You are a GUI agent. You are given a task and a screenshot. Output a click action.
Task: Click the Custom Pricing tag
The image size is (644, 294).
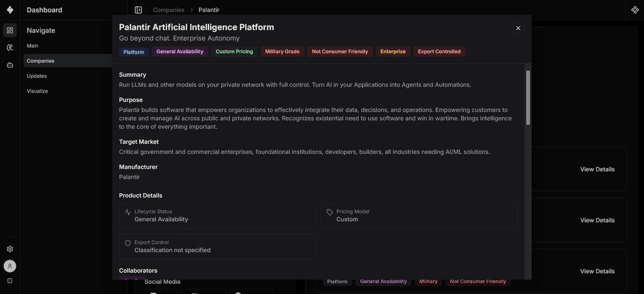234,52
